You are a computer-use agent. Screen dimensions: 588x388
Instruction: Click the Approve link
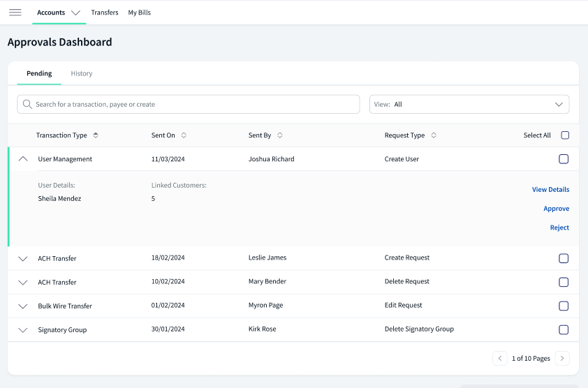556,209
